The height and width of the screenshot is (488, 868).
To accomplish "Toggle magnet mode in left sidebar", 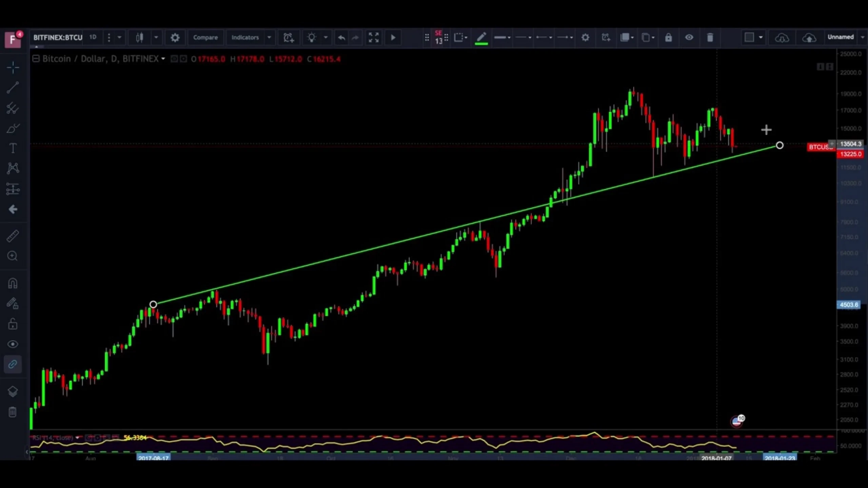I will click(12, 283).
